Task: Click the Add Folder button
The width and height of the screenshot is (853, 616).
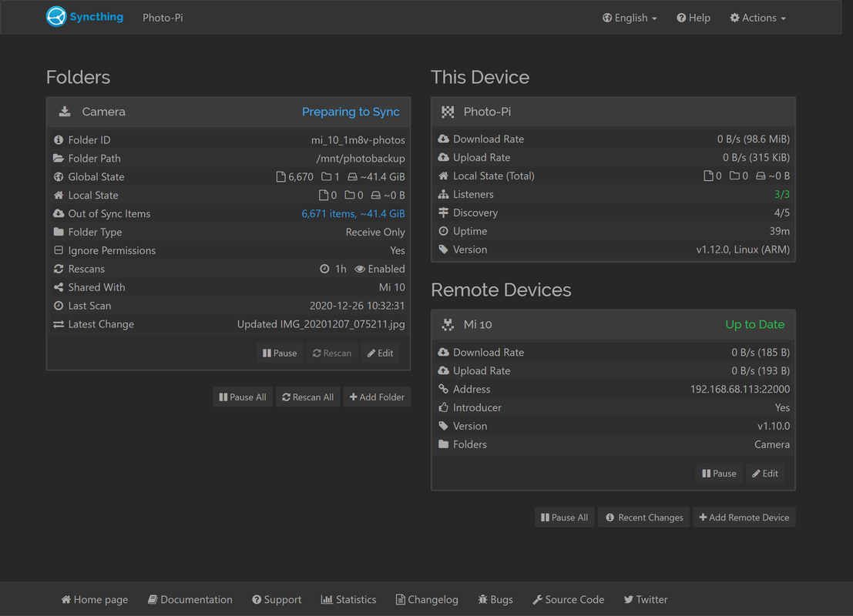Action: pyautogui.click(x=377, y=397)
